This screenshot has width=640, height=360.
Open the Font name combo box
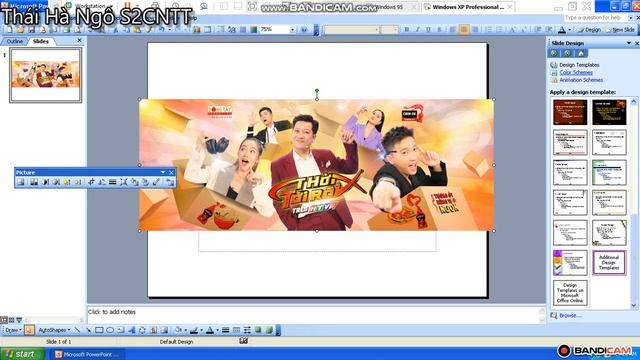[353, 29]
